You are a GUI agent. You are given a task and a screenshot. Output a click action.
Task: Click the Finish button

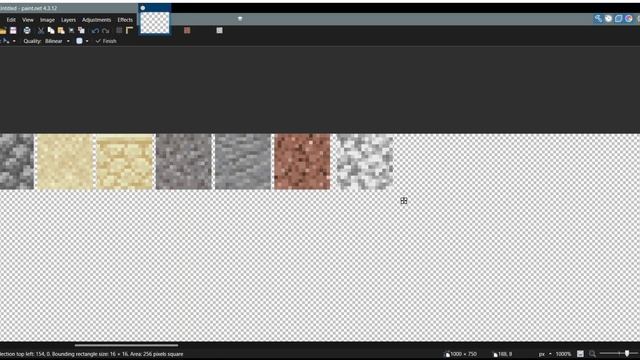tap(106, 41)
